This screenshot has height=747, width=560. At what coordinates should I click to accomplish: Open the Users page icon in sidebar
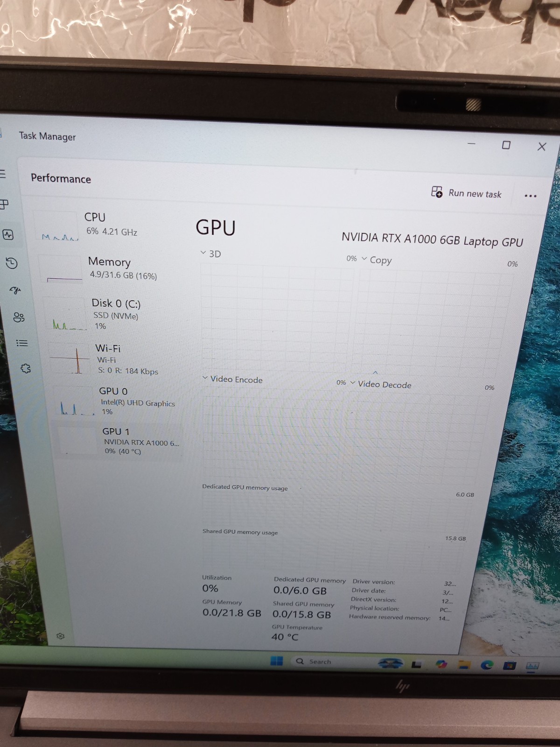coord(19,317)
